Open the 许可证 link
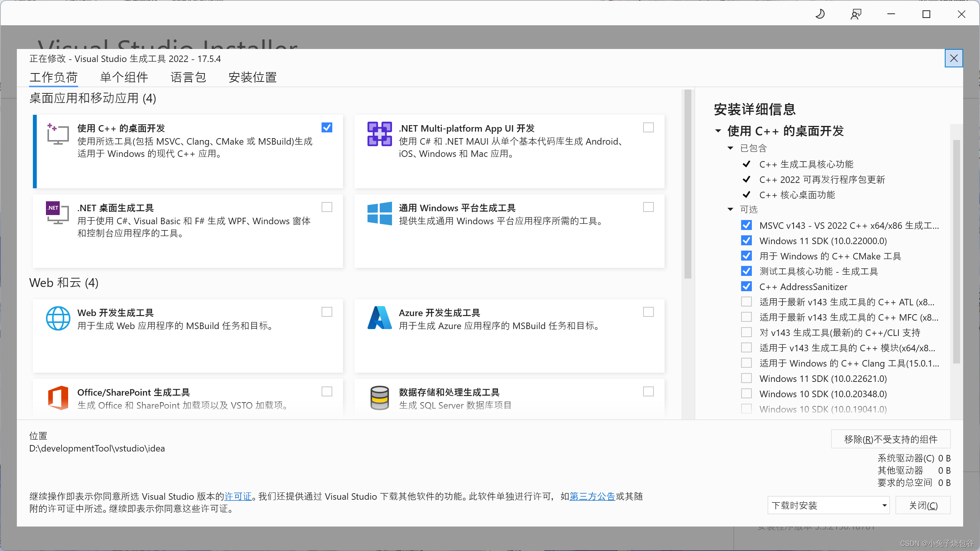Viewport: 980px width, 551px height. point(238,496)
